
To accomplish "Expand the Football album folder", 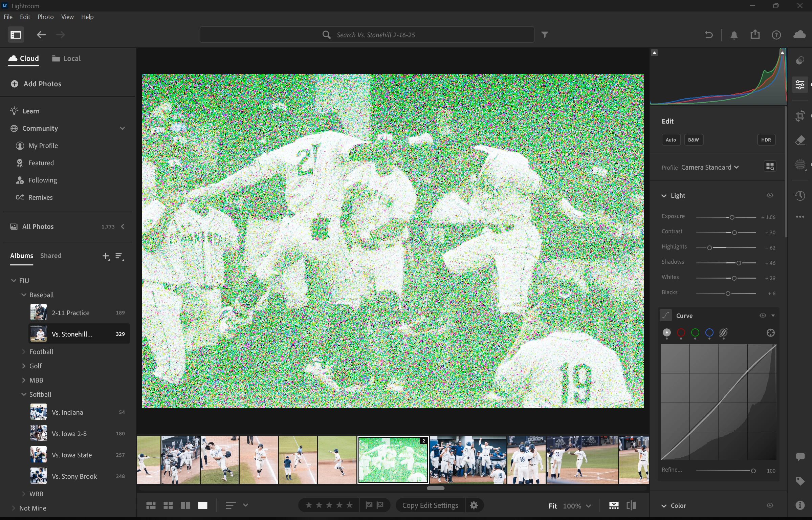I will [24, 352].
